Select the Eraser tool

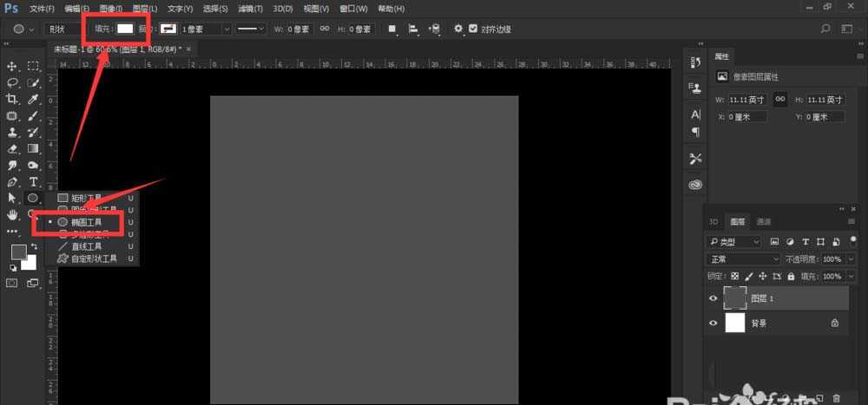coord(13,148)
